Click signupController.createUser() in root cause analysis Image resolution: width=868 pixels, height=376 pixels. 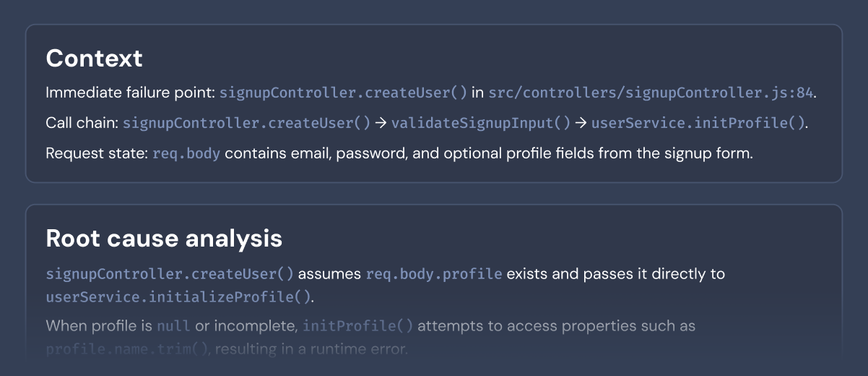(170, 274)
